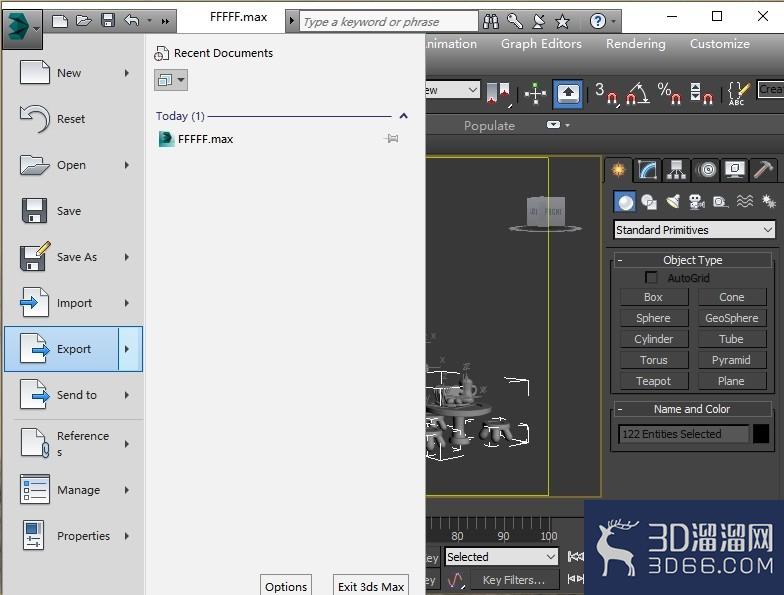The width and height of the screenshot is (784, 595).
Task: Click the ViewCube in the viewport
Action: point(546,212)
